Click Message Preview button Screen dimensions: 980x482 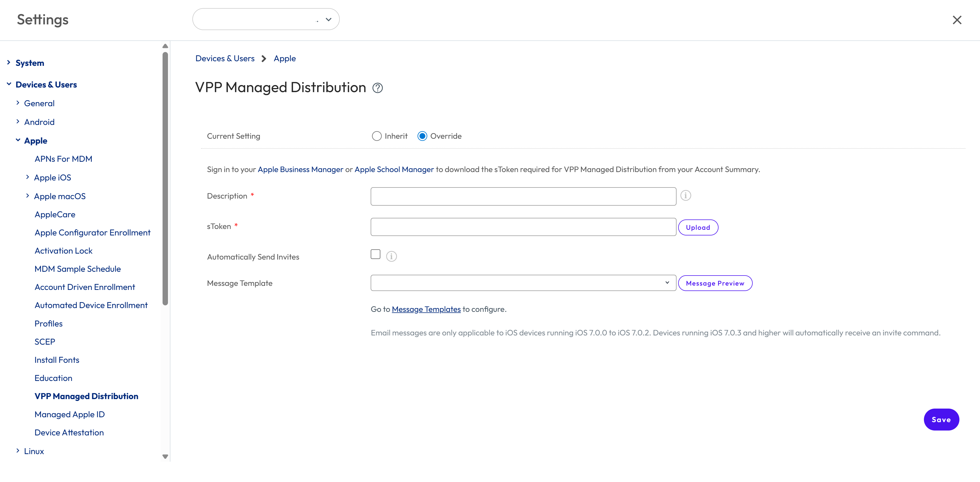tap(715, 283)
